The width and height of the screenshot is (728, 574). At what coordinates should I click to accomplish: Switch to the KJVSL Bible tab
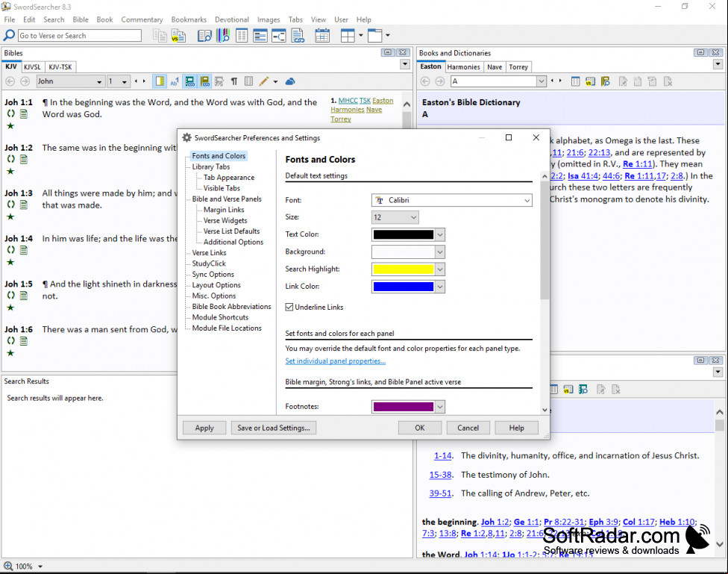pos(33,67)
